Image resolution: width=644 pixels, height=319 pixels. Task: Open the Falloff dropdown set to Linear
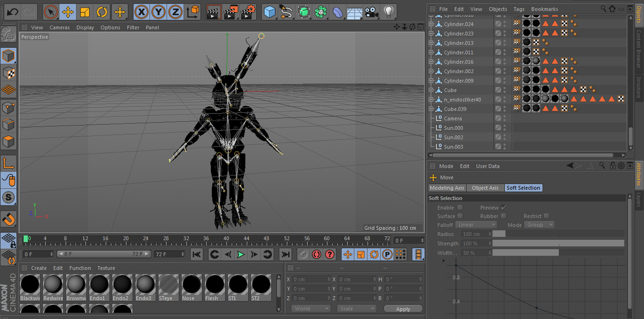pos(476,225)
